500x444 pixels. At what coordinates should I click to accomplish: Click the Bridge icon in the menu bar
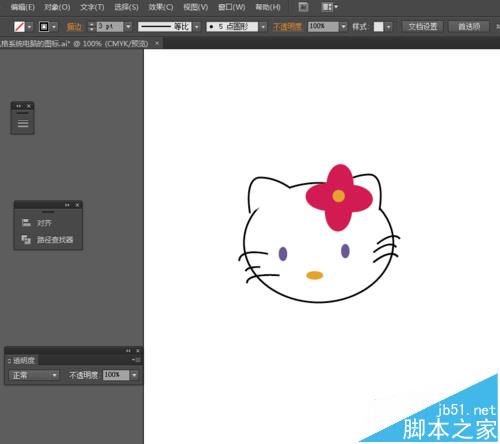[x=303, y=7]
